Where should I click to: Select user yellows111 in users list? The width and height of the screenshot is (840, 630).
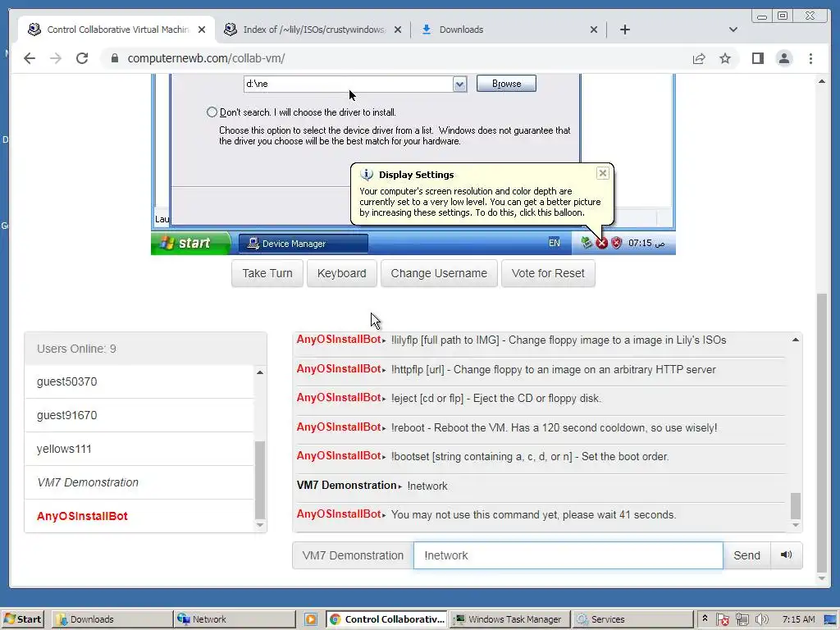(139, 449)
